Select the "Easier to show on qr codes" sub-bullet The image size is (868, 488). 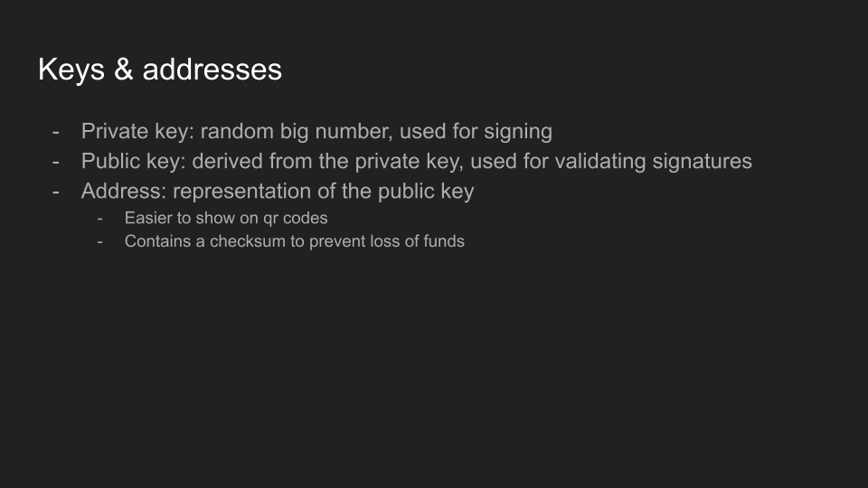click(x=226, y=218)
